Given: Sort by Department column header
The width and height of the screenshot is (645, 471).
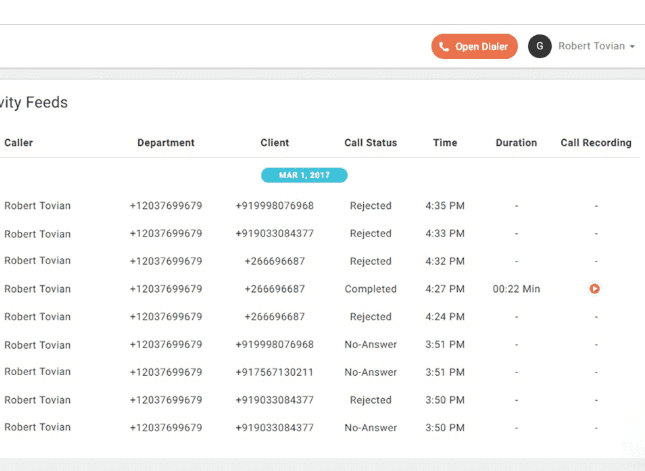Looking at the screenshot, I should coord(166,143).
